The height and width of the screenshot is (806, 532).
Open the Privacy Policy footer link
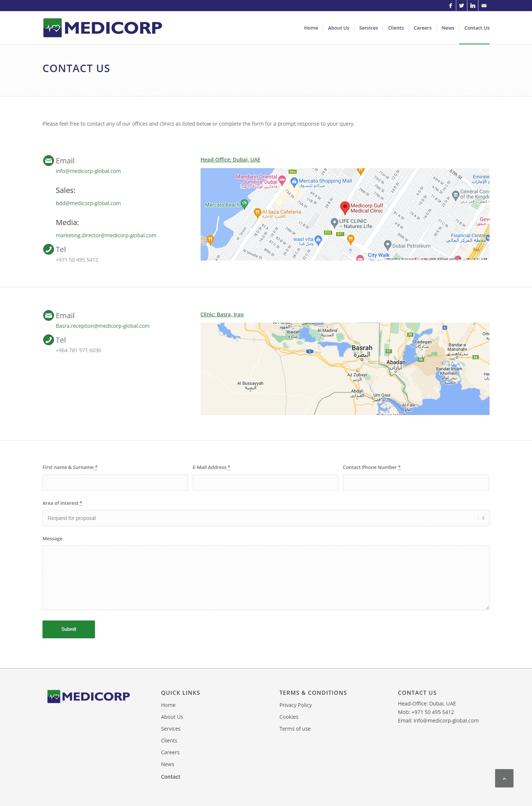click(296, 705)
